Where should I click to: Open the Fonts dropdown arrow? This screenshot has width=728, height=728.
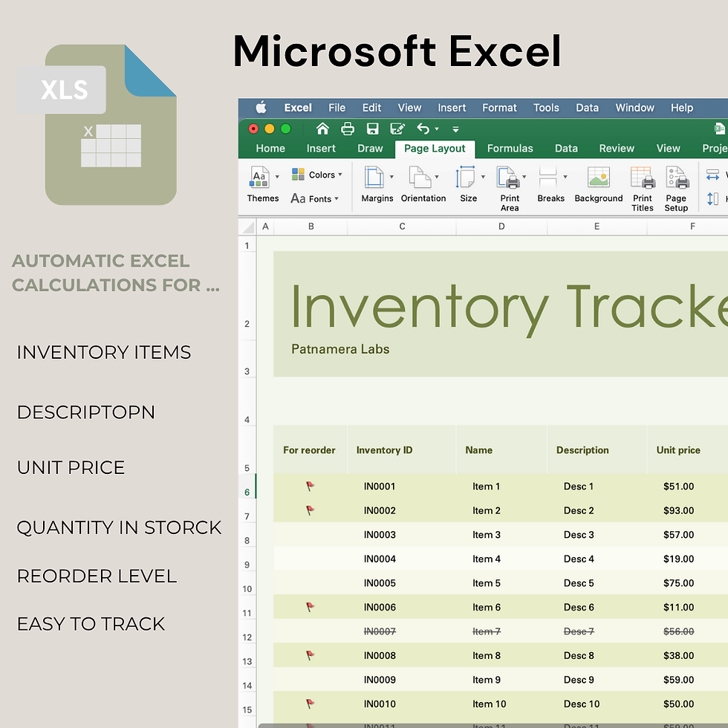pos(337,199)
